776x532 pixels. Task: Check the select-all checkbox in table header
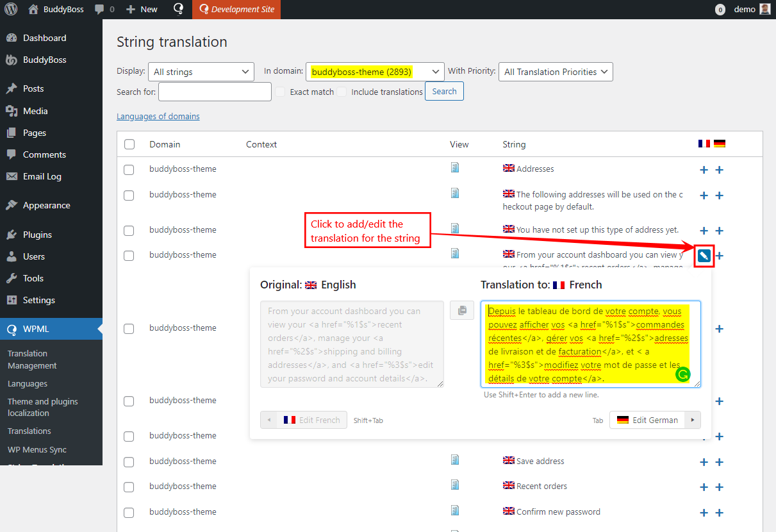[x=129, y=144]
